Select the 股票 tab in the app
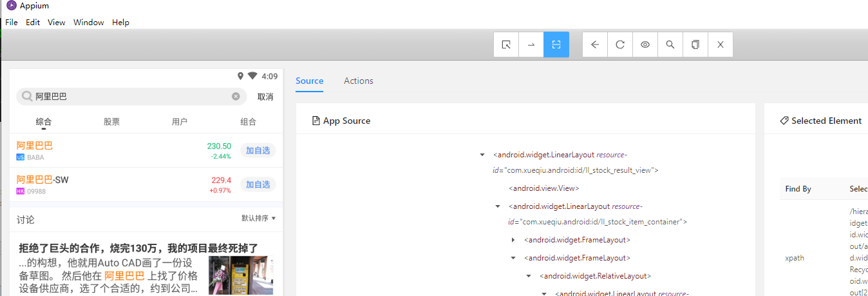Image resolution: width=868 pixels, height=296 pixels. 111,122
